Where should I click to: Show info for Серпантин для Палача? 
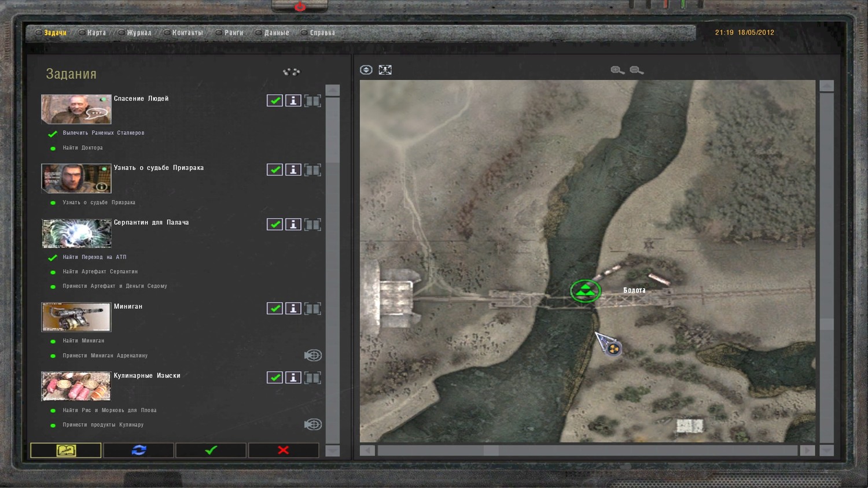pyautogui.click(x=293, y=224)
